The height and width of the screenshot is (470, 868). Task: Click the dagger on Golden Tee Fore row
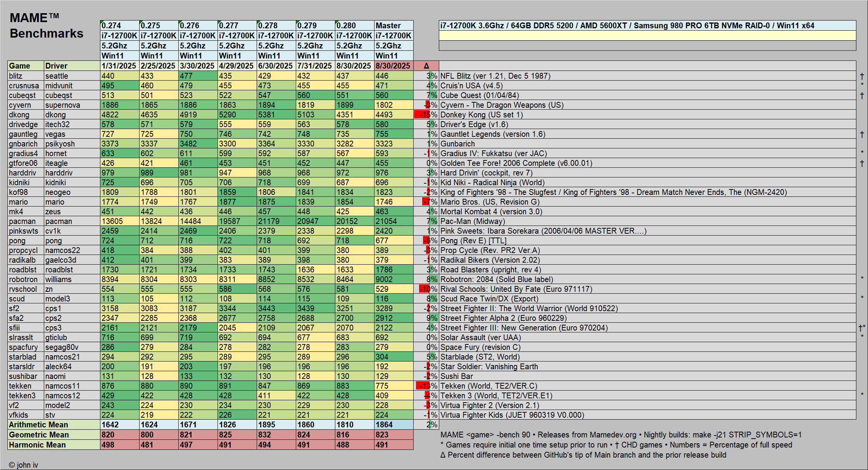pos(862,163)
